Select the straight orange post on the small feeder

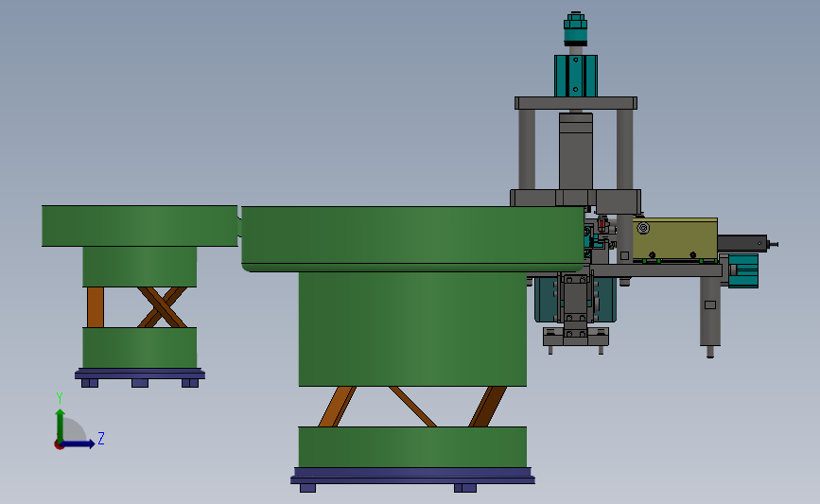(96, 307)
